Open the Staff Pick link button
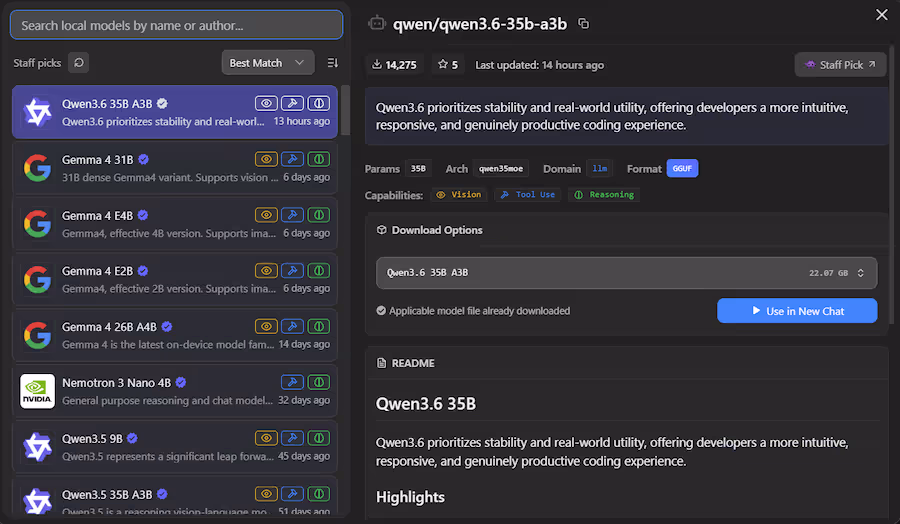900x524 pixels. tap(840, 65)
